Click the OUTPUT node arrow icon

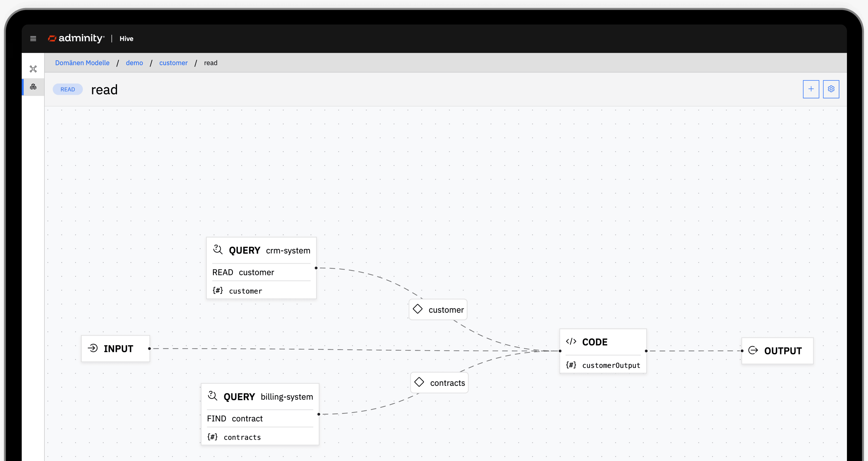click(753, 350)
